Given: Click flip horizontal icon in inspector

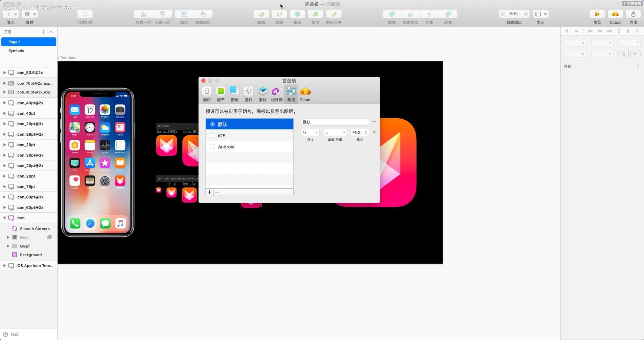Looking at the screenshot, I should click(623, 54).
